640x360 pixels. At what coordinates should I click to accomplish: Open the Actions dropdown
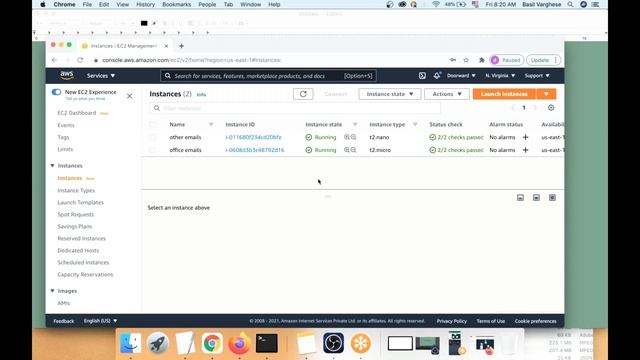(447, 94)
